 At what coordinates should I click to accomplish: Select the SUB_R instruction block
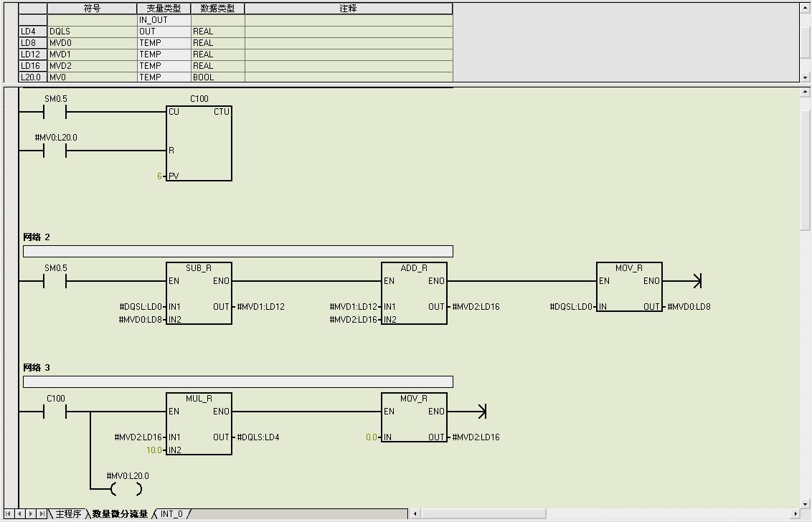[x=199, y=293]
